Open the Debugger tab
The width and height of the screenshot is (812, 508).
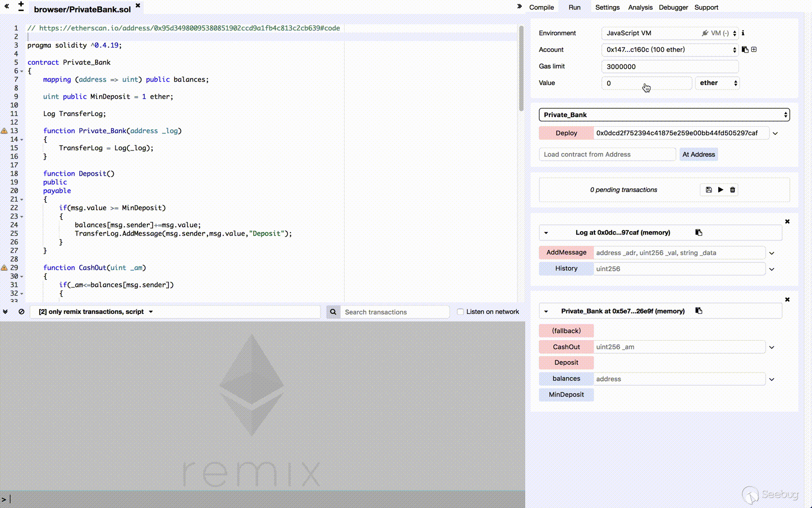click(673, 7)
